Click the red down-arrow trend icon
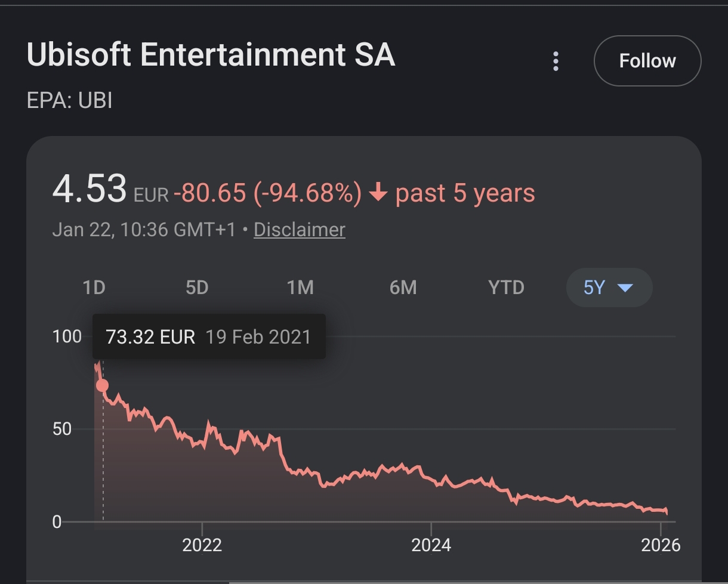 coord(378,193)
